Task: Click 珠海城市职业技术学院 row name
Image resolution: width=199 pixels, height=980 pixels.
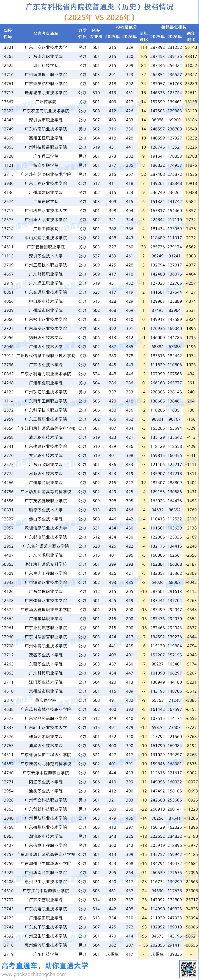Action: click(x=46, y=93)
